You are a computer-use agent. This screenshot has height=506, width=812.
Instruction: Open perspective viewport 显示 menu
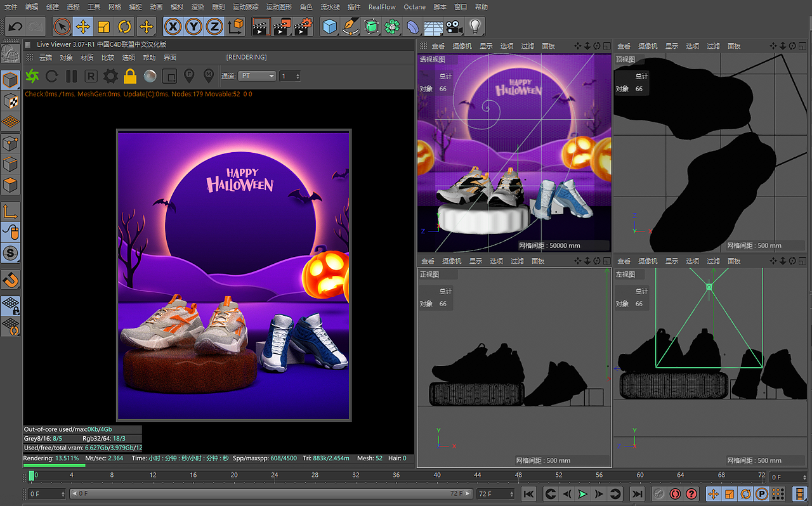coord(486,46)
